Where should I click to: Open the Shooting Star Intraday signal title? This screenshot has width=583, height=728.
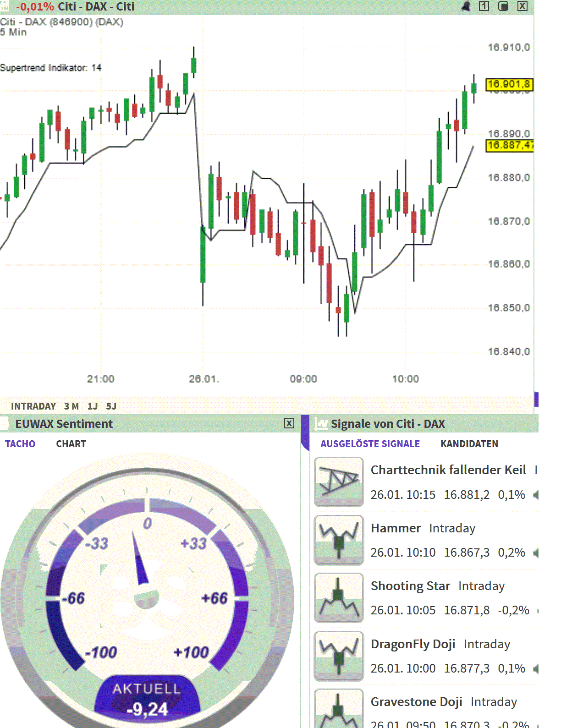pyautogui.click(x=438, y=586)
